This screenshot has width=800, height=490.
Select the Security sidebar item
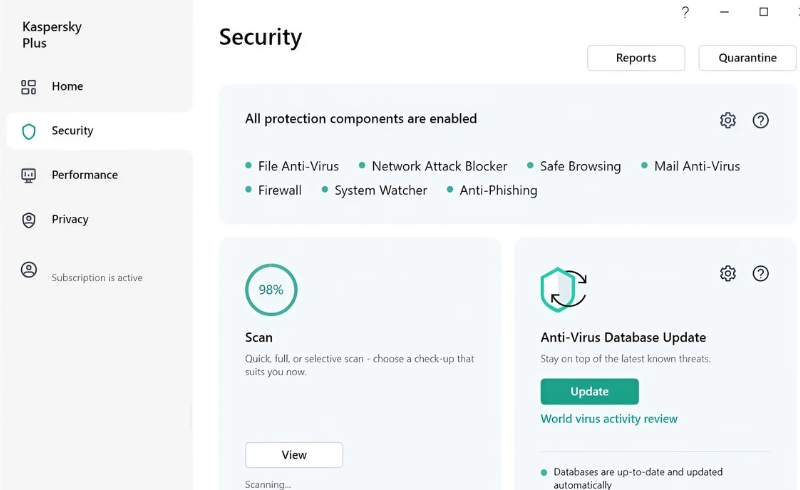99,131
